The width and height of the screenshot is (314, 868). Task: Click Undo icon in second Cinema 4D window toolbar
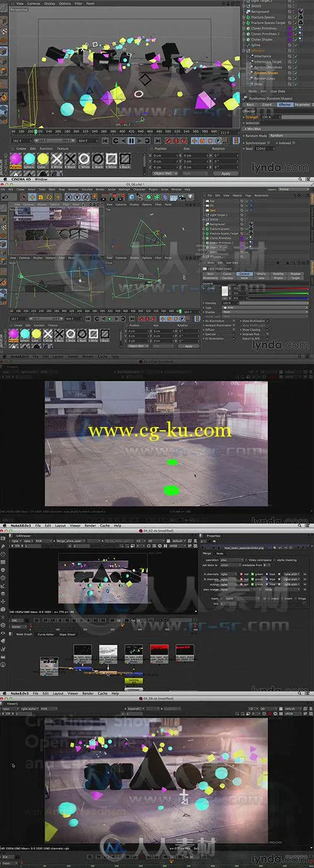coord(5,197)
